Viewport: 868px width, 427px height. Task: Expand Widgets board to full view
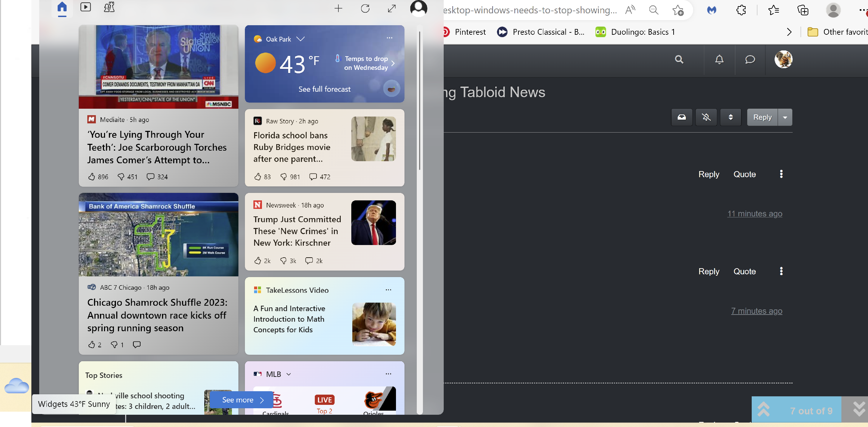[392, 9]
